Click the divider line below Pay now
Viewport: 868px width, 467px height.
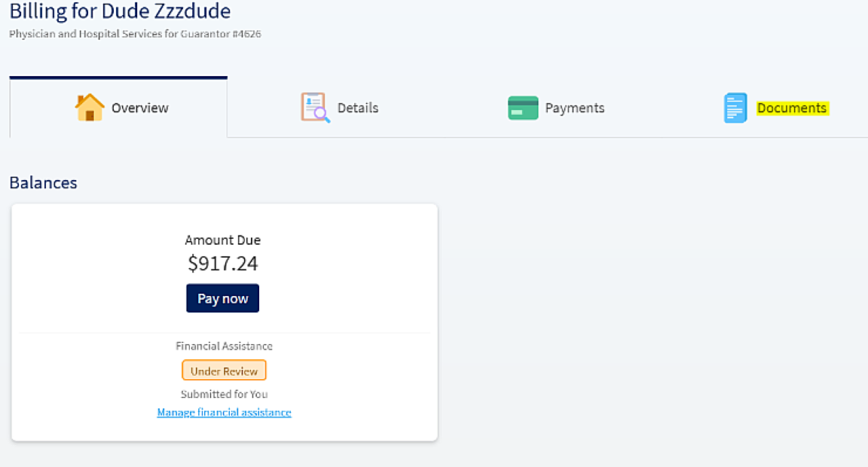(225, 333)
